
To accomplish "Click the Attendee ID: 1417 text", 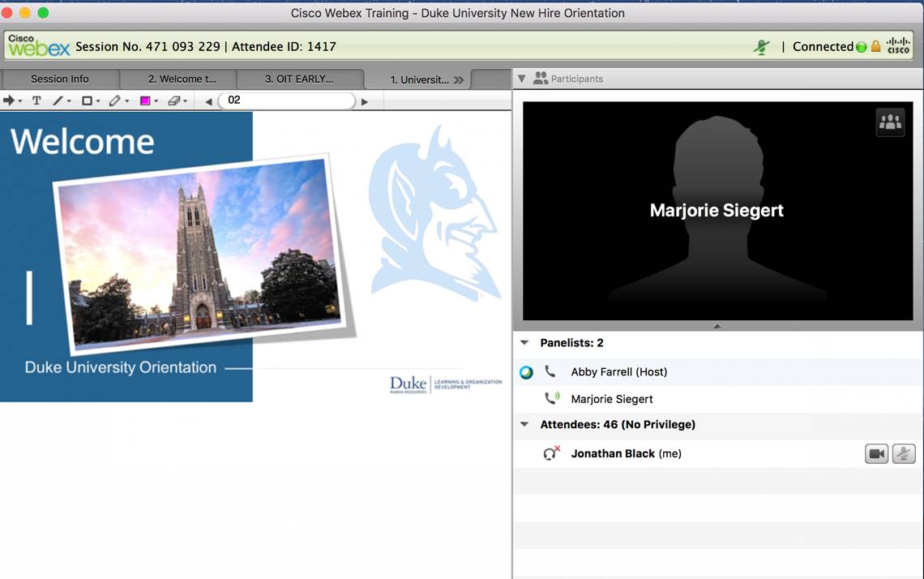I will (x=284, y=46).
